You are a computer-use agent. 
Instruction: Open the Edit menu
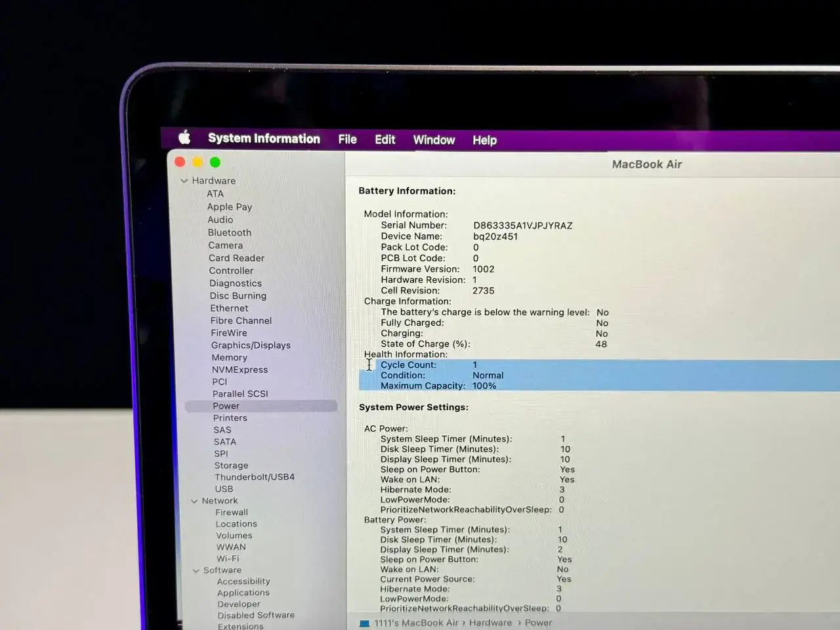pyautogui.click(x=385, y=139)
